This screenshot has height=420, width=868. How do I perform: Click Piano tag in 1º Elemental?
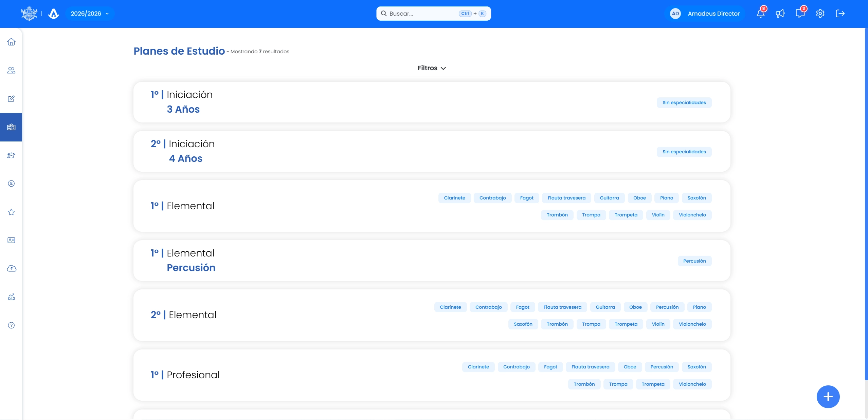(x=666, y=198)
